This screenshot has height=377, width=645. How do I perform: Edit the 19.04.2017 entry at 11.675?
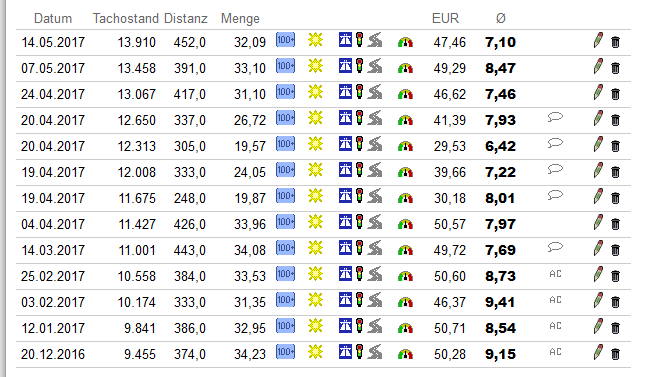point(598,196)
